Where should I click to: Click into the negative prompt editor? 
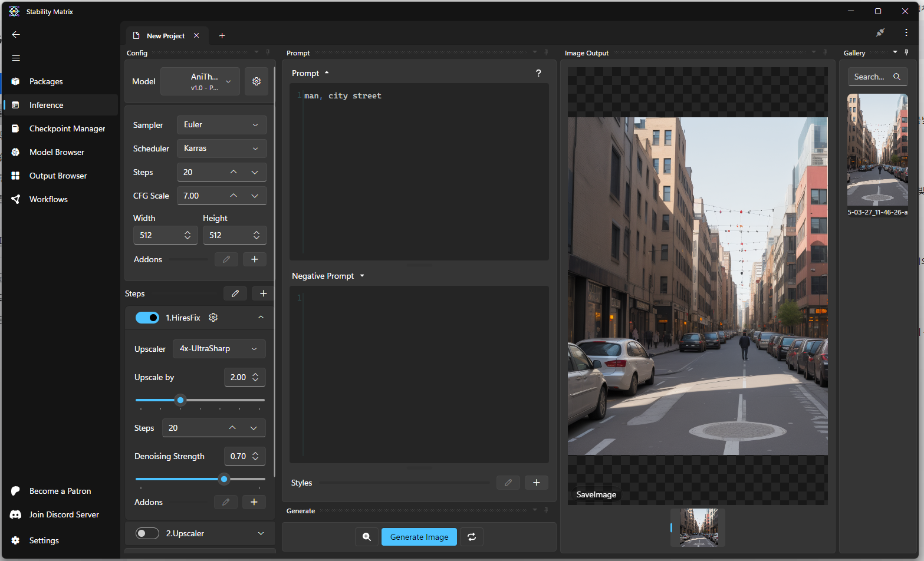coord(419,375)
